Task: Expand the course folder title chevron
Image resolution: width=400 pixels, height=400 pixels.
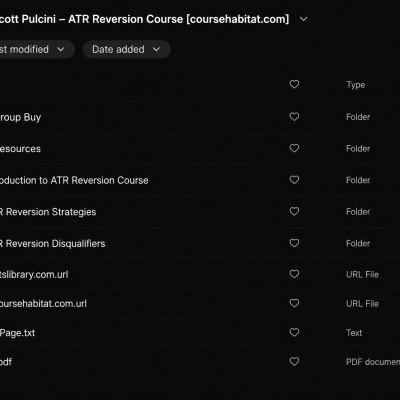Action: pyautogui.click(x=303, y=19)
